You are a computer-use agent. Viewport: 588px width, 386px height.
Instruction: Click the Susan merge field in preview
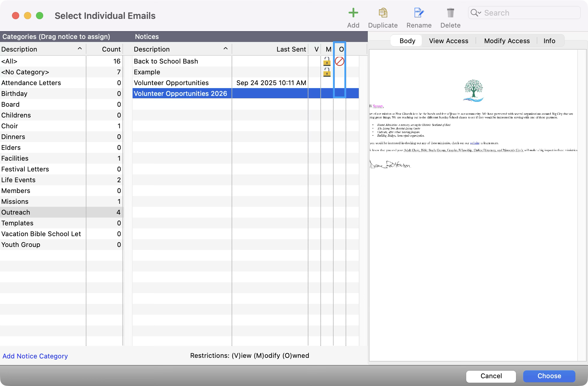coord(378,106)
